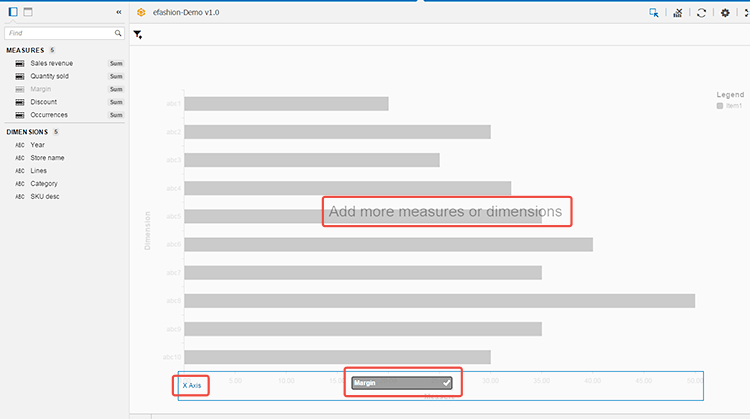Select the SKU desc dimension
This screenshot has width=750, height=419.
click(x=45, y=197)
